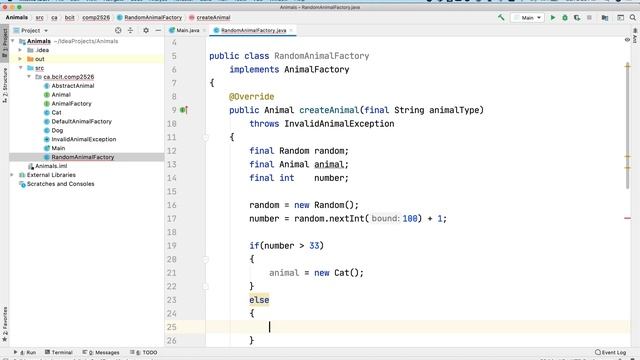Select InvalidAnimalException in project tree

click(80, 139)
